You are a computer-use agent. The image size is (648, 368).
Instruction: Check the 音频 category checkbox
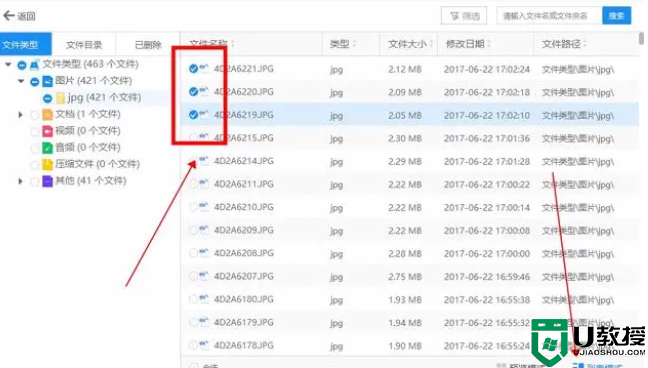click(35, 148)
